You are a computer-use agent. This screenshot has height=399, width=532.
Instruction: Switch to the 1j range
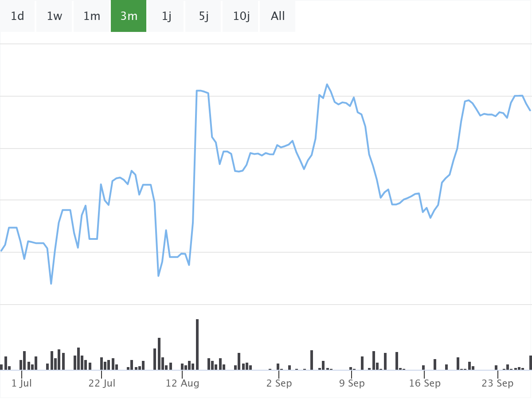[x=166, y=16]
